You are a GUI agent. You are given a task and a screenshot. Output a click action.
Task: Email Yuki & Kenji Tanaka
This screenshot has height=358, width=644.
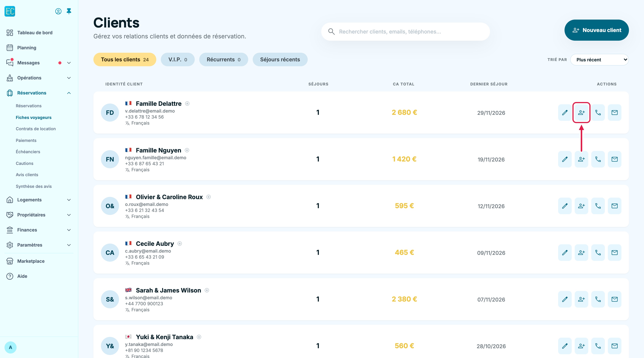coord(614,346)
